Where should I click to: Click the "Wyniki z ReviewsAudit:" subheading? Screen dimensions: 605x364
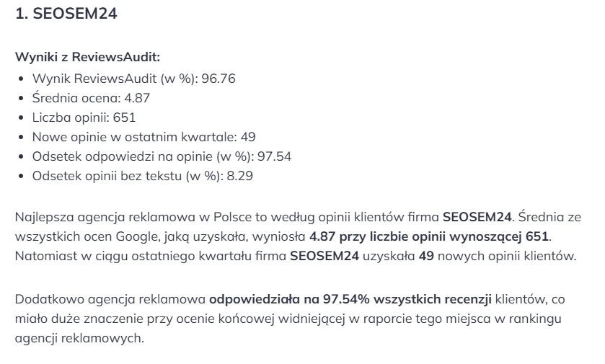tap(87, 56)
